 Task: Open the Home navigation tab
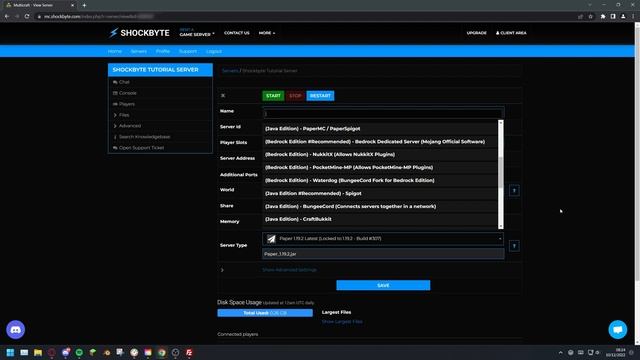(115, 51)
